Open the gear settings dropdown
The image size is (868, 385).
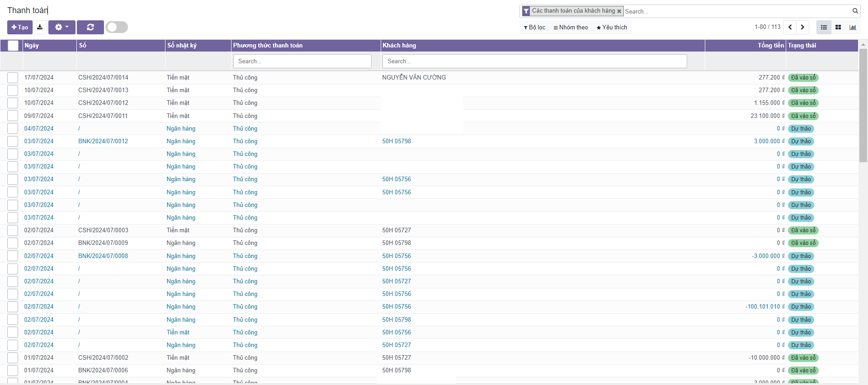tap(62, 27)
